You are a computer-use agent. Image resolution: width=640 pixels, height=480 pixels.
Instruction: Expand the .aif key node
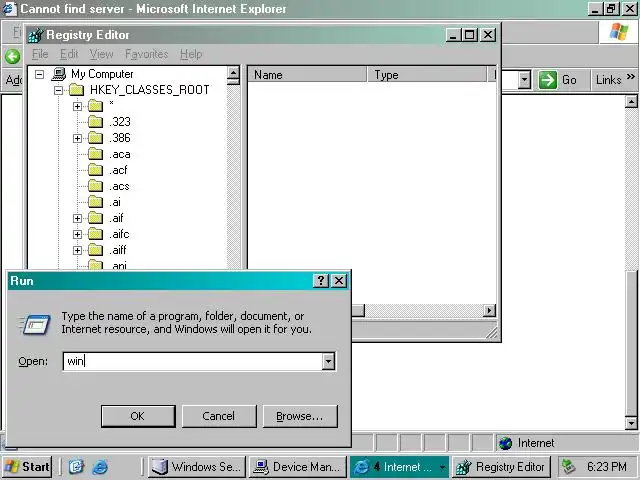pos(77,218)
